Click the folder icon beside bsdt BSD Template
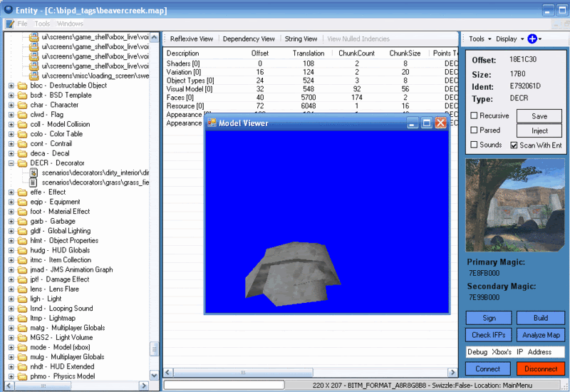 23,96
